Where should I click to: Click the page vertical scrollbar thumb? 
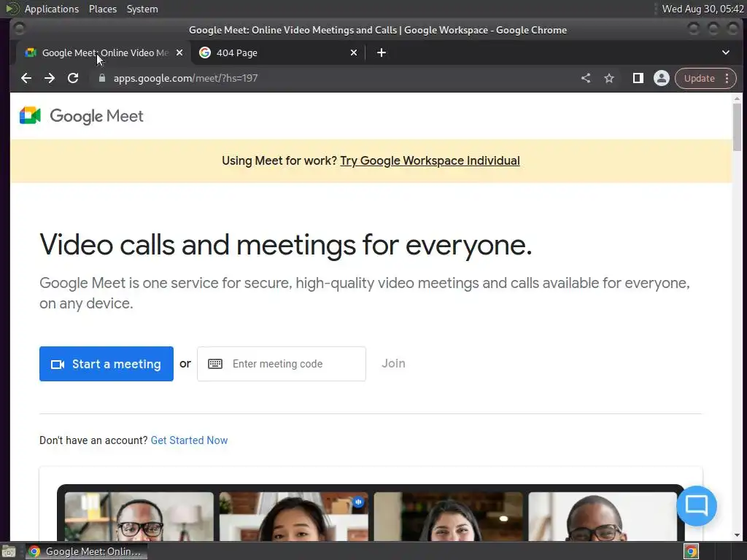tap(737, 127)
